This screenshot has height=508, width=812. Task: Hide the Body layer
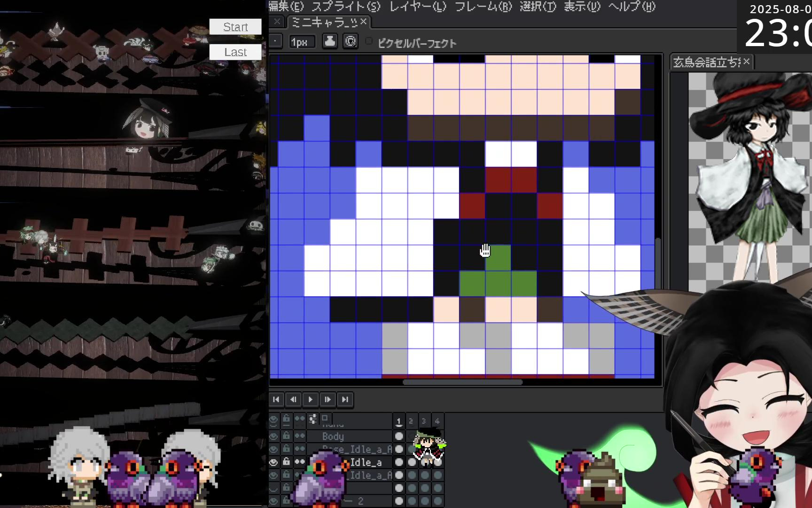click(273, 436)
